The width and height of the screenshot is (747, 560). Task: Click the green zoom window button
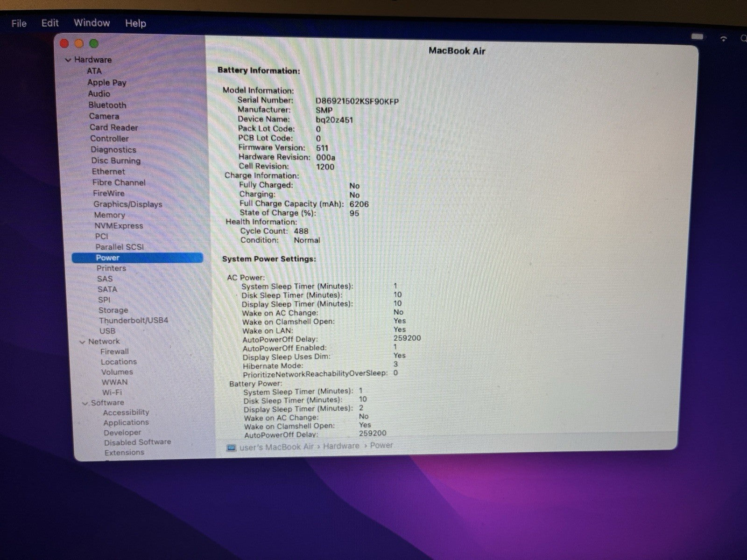pos(94,44)
